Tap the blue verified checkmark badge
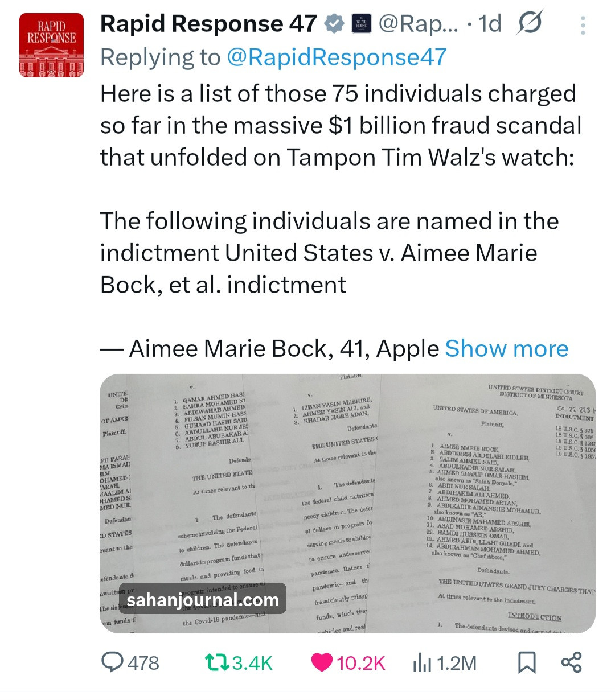The image size is (615, 700). point(334,24)
